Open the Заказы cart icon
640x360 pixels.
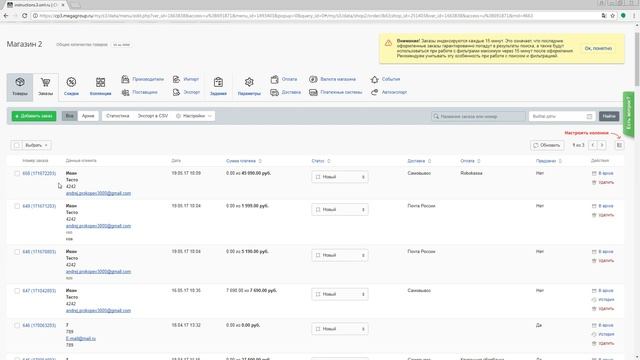[x=45, y=82]
